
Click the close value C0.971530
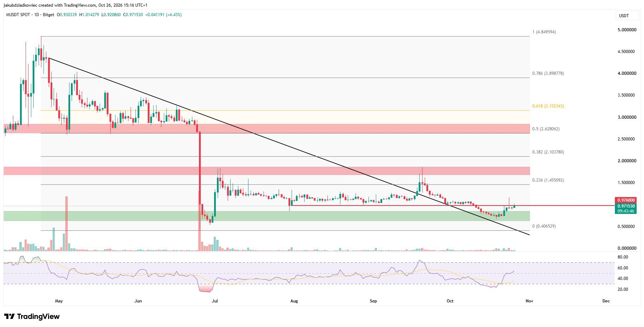[133, 15]
